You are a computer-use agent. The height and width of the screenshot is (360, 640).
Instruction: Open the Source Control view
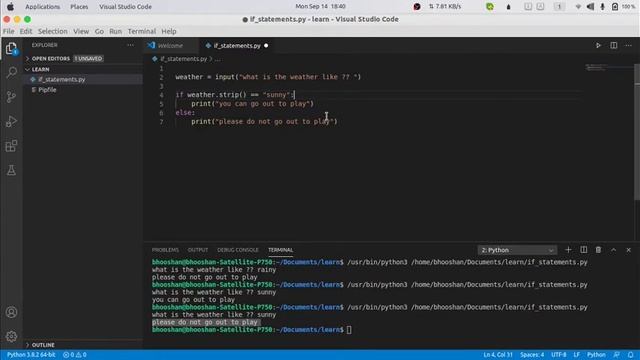pos(11,97)
